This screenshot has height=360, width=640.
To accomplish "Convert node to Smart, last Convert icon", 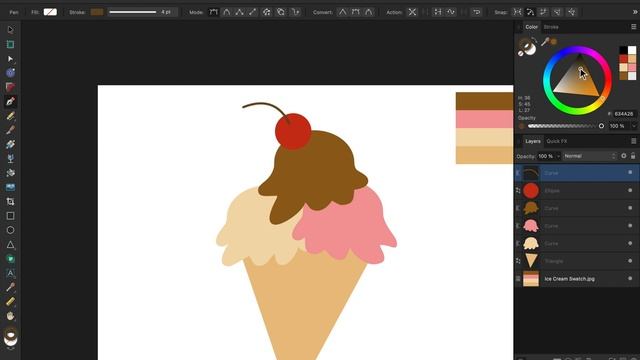I will tap(369, 12).
